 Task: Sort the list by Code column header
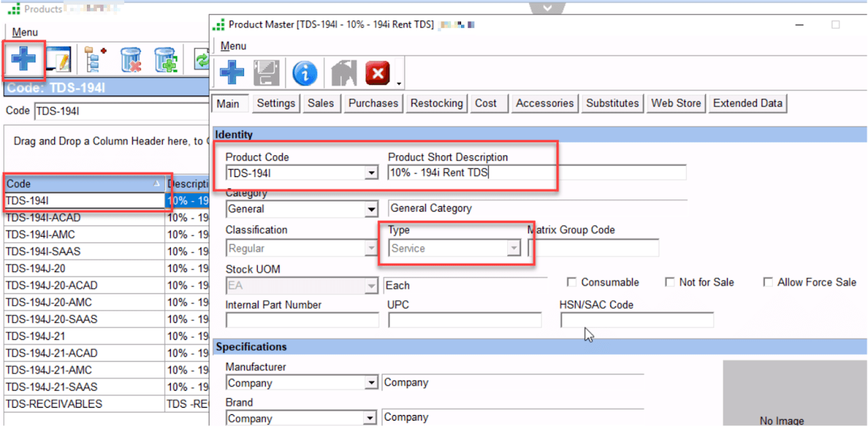[81, 184]
